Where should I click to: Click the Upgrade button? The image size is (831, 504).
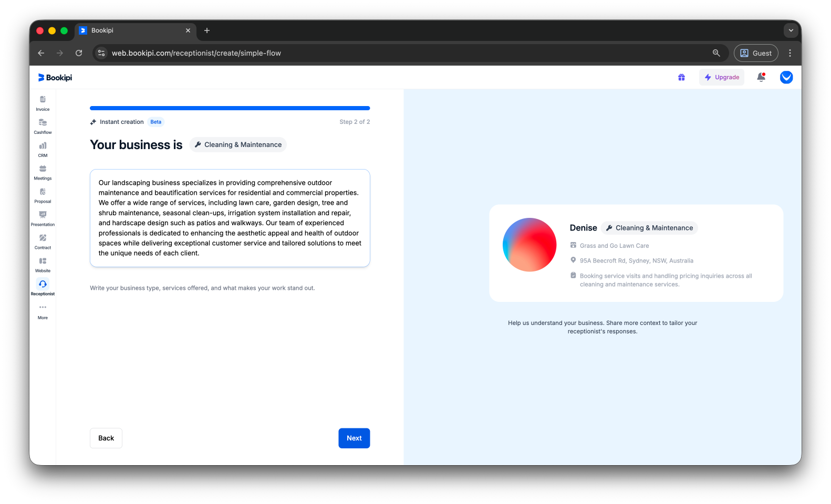tap(722, 77)
